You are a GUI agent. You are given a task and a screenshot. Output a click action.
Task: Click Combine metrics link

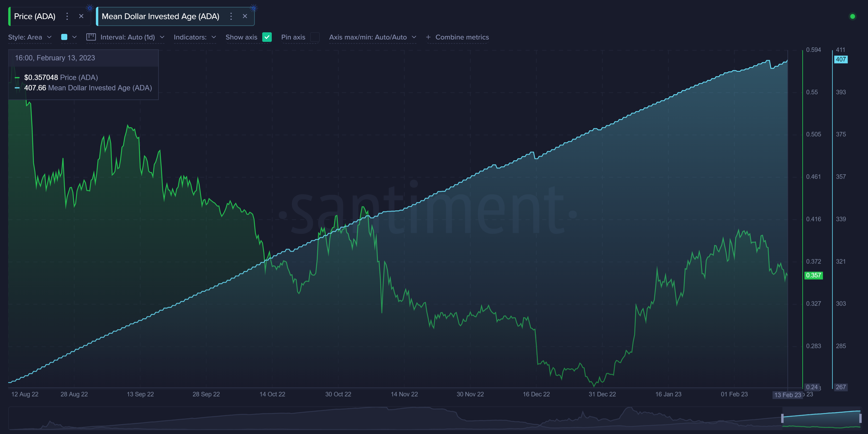(462, 37)
